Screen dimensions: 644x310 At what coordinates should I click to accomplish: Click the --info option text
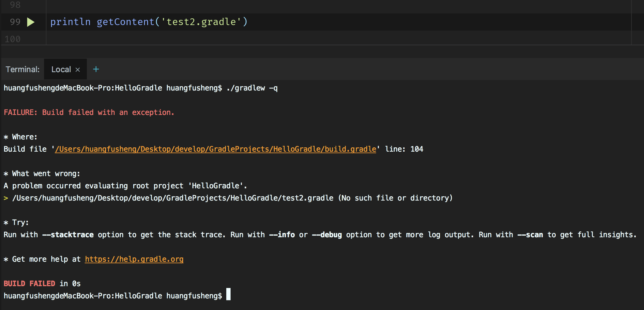[x=282, y=235]
